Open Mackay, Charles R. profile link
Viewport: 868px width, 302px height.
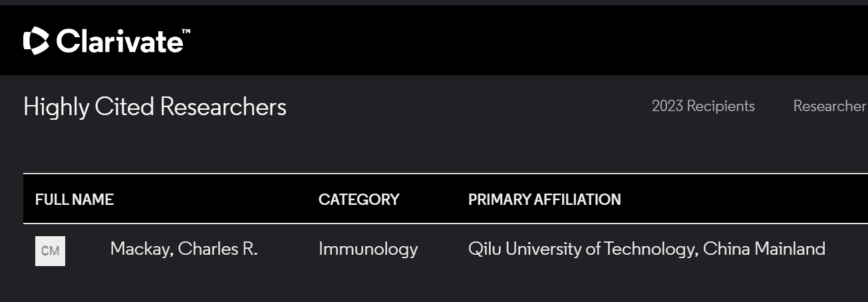click(x=184, y=249)
